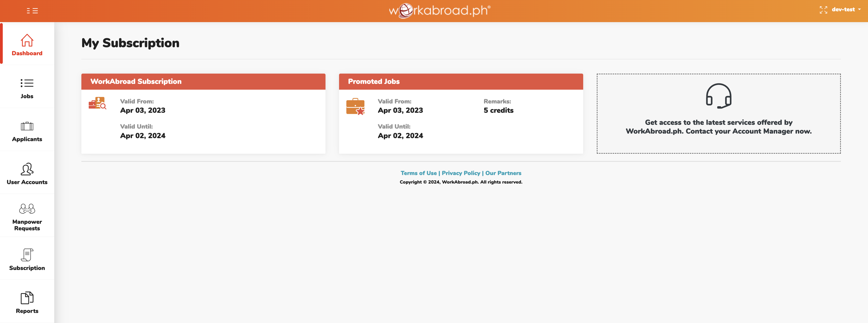868x323 pixels.
Task: Toggle fullscreen mode icon in header
Action: (x=823, y=10)
